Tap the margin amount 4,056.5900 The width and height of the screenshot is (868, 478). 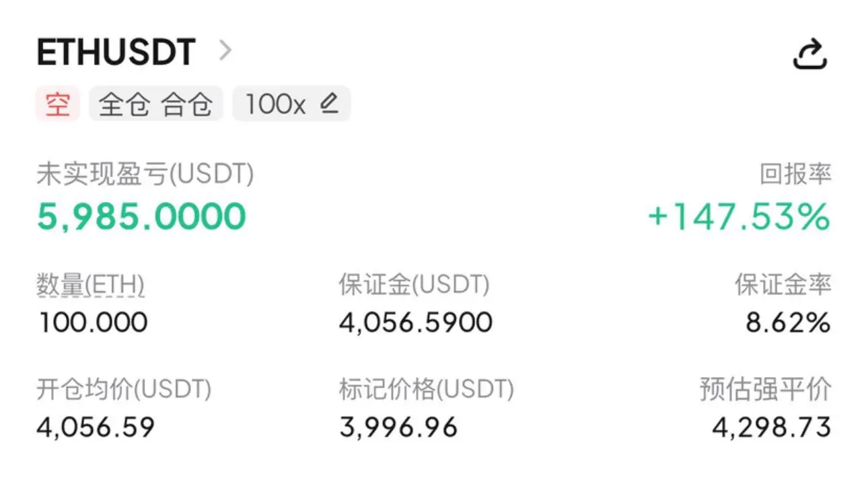[x=416, y=323]
